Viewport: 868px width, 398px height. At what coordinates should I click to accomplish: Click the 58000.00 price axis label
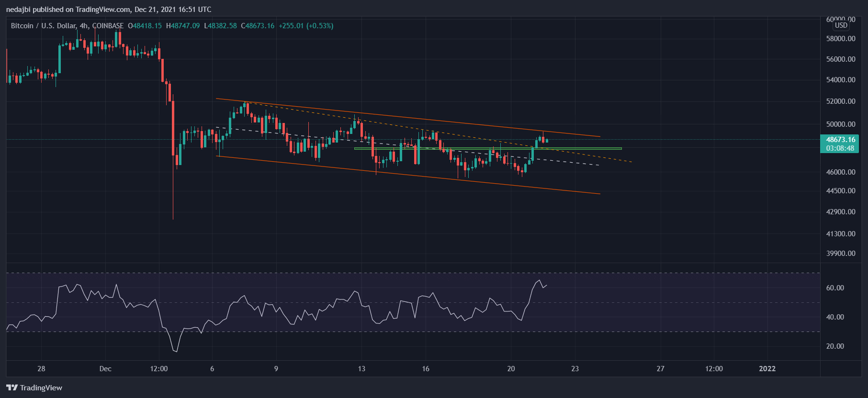pos(841,39)
